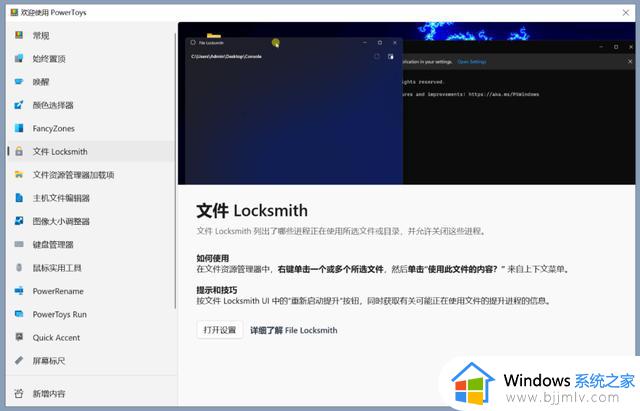The height and width of the screenshot is (411, 640).
Task: Open 鼠标实用工具 page
Action: coord(57,268)
